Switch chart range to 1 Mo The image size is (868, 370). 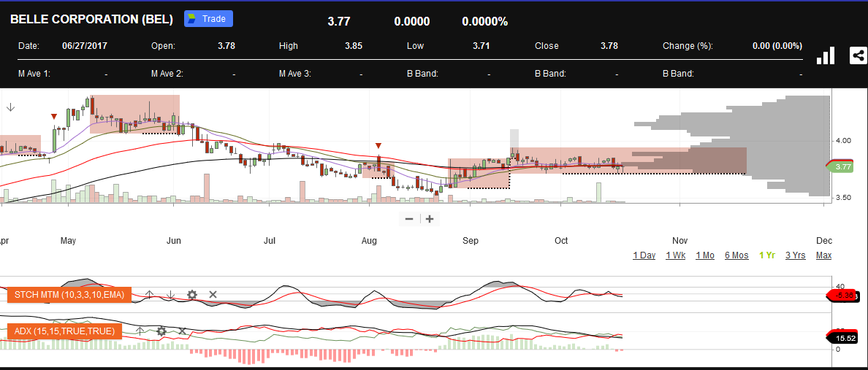pyautogui.click(x=705, y=255)
